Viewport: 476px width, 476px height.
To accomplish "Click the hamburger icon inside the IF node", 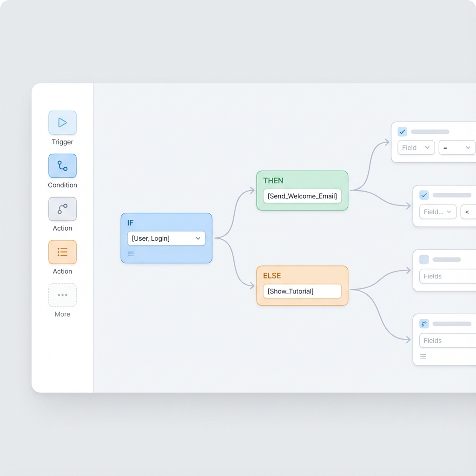I will tap(131, 254).
